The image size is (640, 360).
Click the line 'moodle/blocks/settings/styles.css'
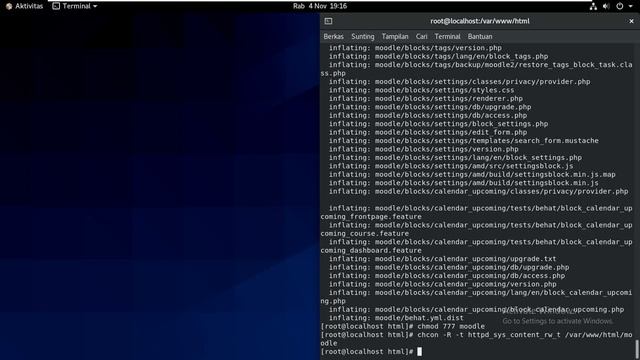click(421, 90)
